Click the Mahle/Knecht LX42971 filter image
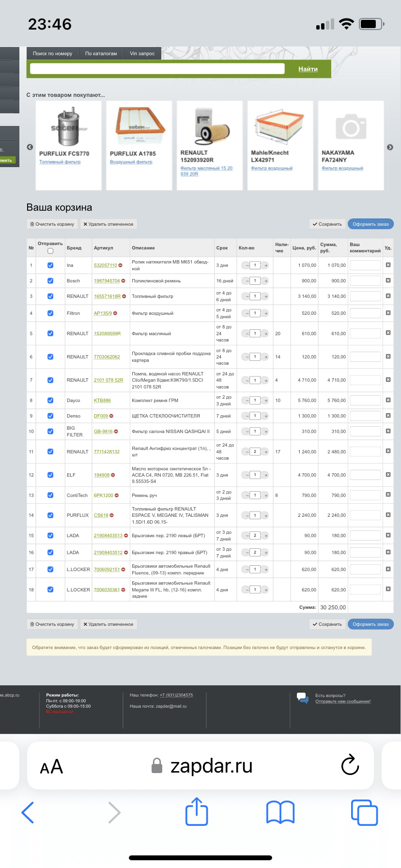Image resolution: width=401 pixels, height=868 pixels. click(280, 125)
